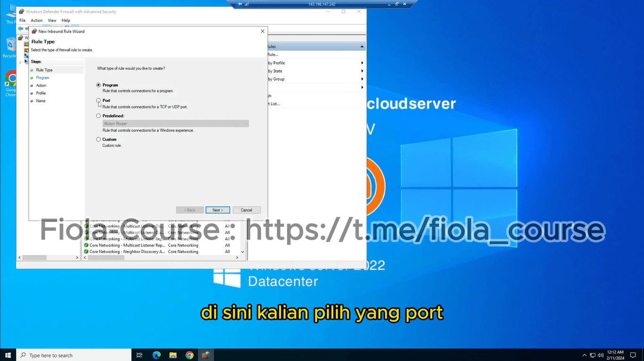Select the Program rule type option
The width and height of the screenshot is (644, 361).
tap(99, 85)
